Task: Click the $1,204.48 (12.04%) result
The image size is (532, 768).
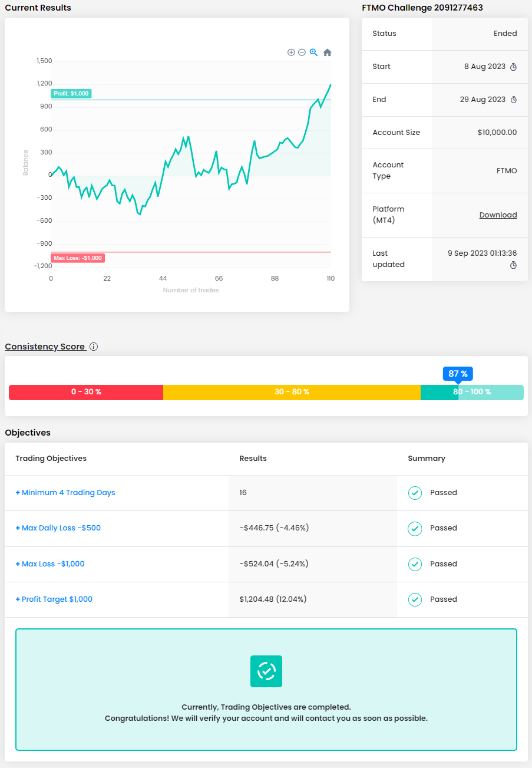Action: [273, 599]
